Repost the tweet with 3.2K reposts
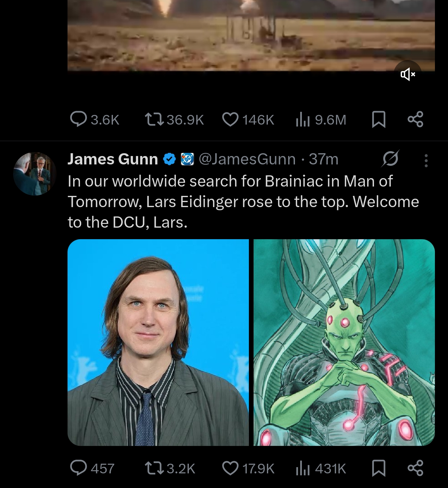The width and height of the screenshot is (448, 488). (x=155, y=468)
